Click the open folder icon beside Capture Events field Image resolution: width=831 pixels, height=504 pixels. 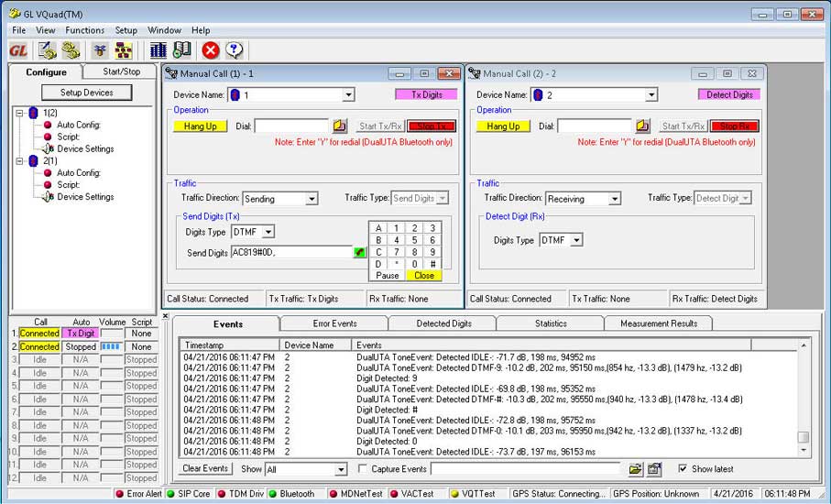pos(636,469)
